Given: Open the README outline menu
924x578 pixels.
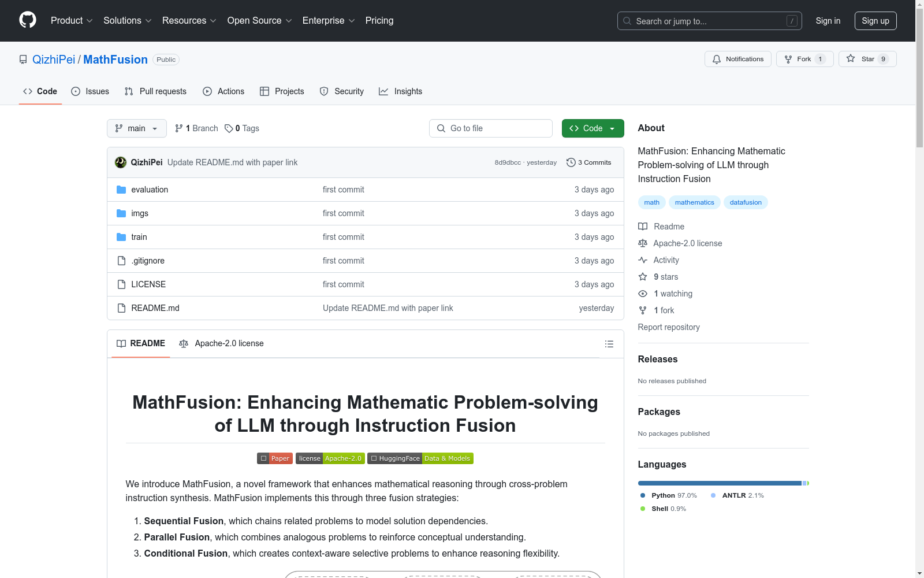Looking at the screenshot, I should point(609,344).
